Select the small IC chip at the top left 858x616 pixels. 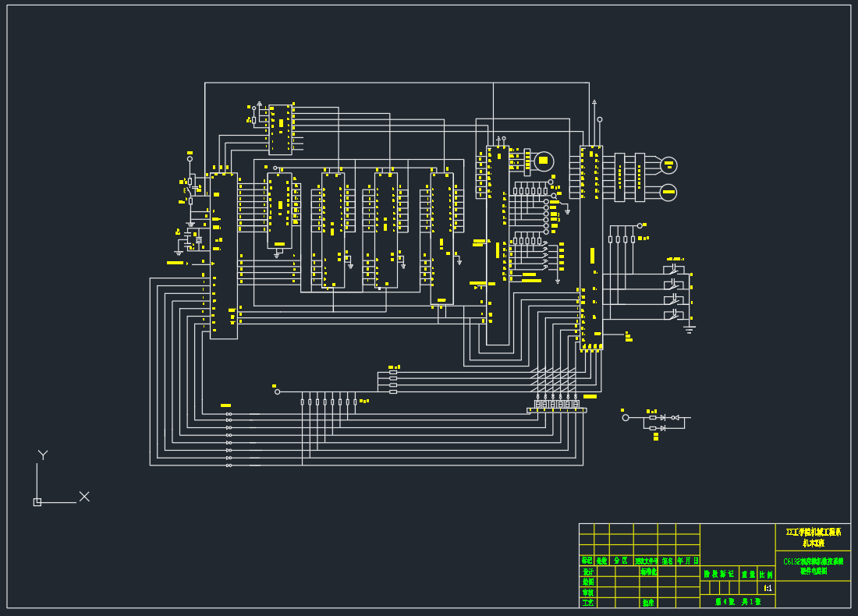click(280, 129)
